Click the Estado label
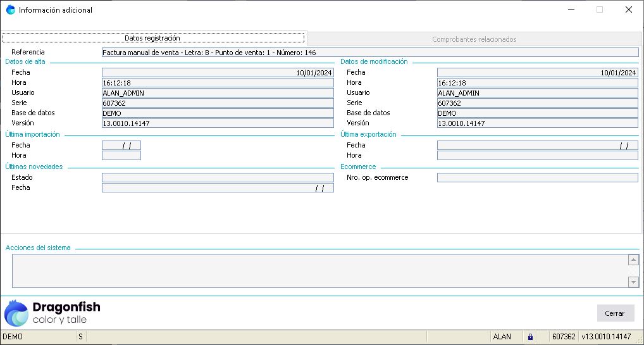This screenshot has height=345, width=644. pyautogui.click(x=22, y=177)
